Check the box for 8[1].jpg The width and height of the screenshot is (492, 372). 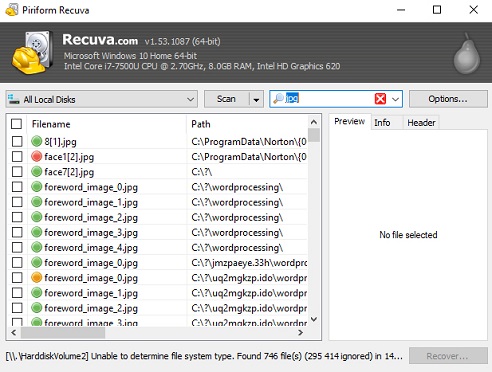tap(17, 141)
